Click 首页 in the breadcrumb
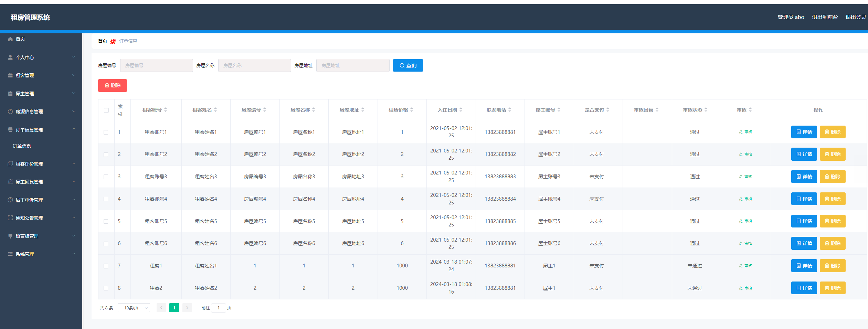This screenshot has height=329, width=868. (103, 41)
